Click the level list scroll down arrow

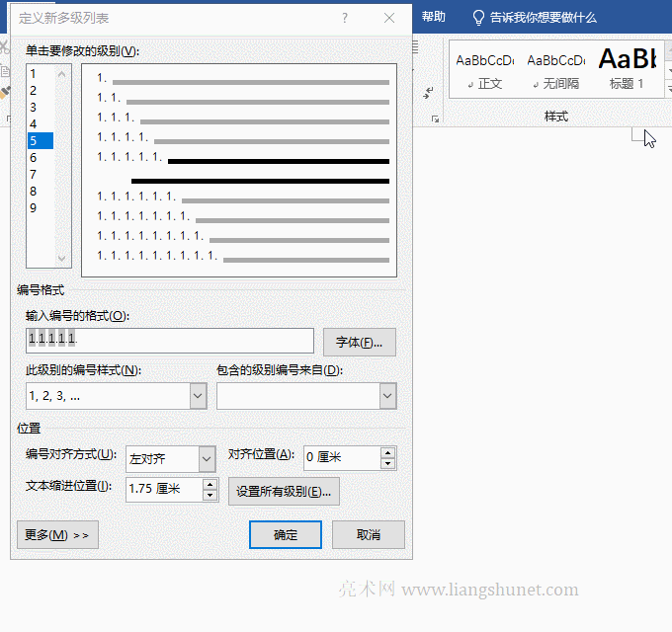[61, 259]
